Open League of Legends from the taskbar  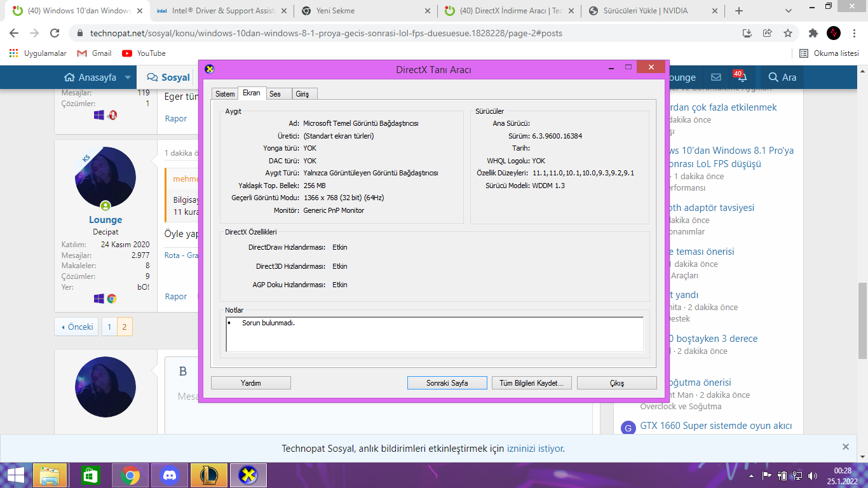pyautogui.click(x=210, y=475)
